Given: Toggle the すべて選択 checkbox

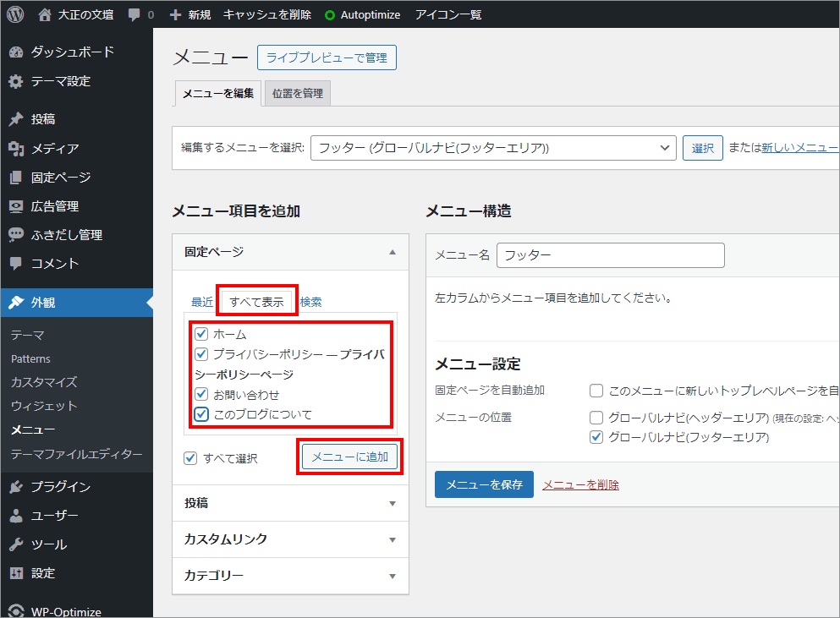Looking at the screenshot, I should [x=190, y=458].
